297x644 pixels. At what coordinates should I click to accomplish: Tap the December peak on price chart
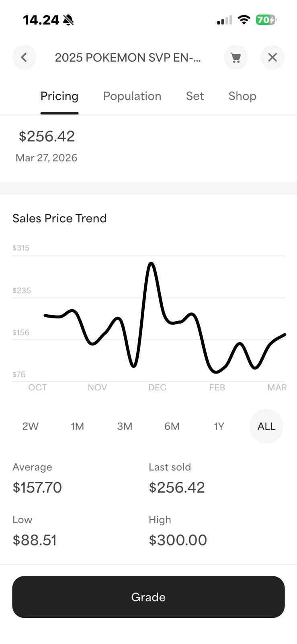click(x=151, y=264)
